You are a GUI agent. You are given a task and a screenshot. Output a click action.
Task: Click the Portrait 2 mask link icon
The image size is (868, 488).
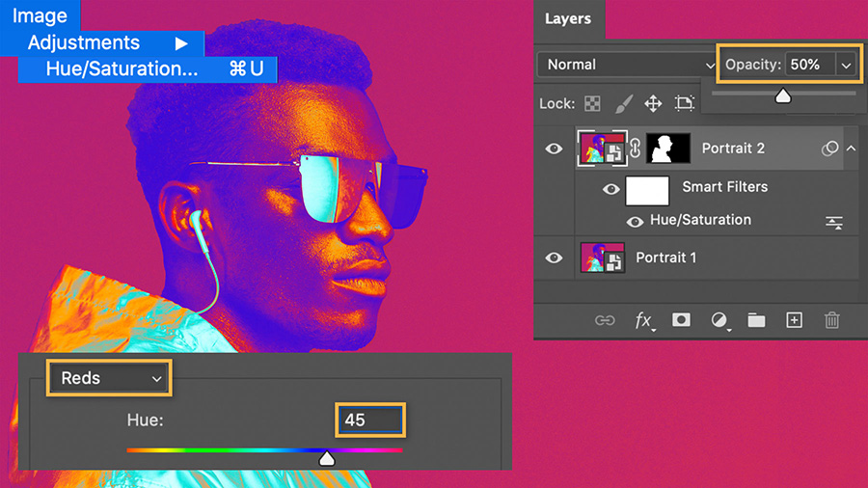click(636, 149)
